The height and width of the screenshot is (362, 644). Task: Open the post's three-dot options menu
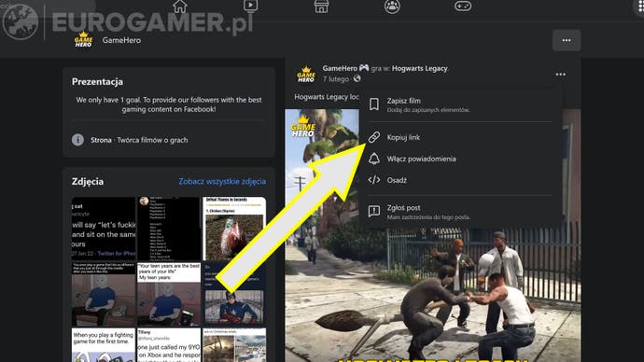tap(561, 75)
